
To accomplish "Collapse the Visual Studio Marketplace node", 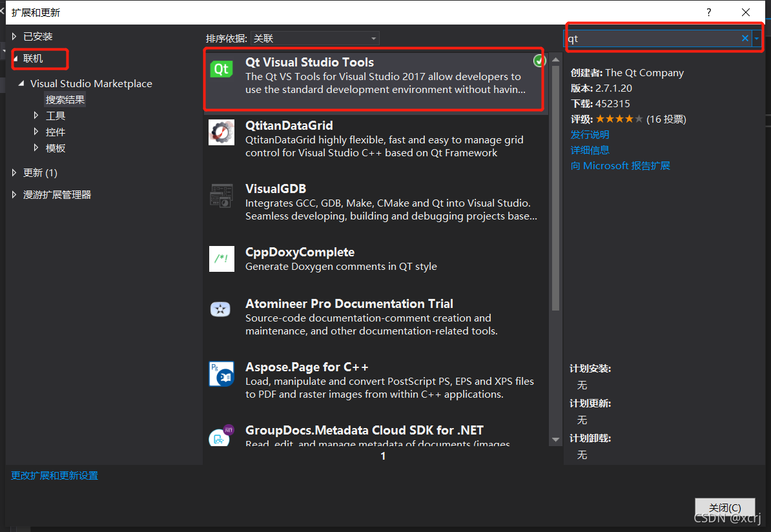I will click(21, 83).
